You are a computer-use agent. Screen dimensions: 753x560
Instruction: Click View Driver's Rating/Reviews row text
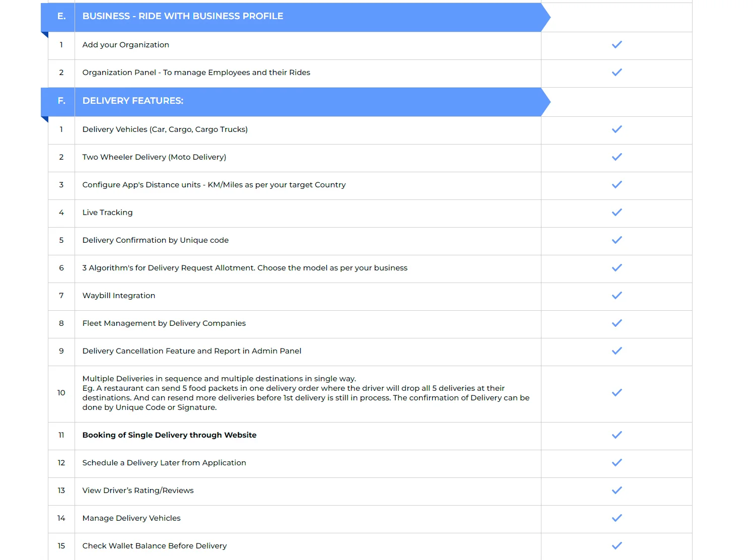(x=138, y=491)
